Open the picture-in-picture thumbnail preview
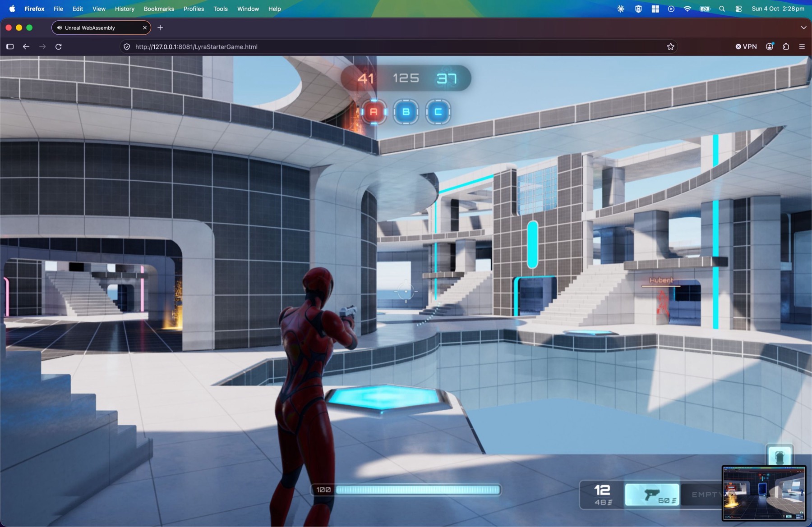Screen dimensions: 812x527 (x=764, y=493)
